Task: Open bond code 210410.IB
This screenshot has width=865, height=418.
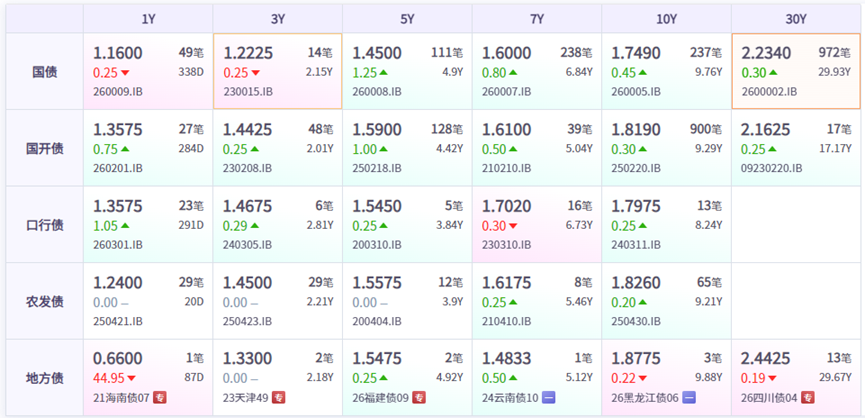Action: pyautogui.click(x=506, y=321)
